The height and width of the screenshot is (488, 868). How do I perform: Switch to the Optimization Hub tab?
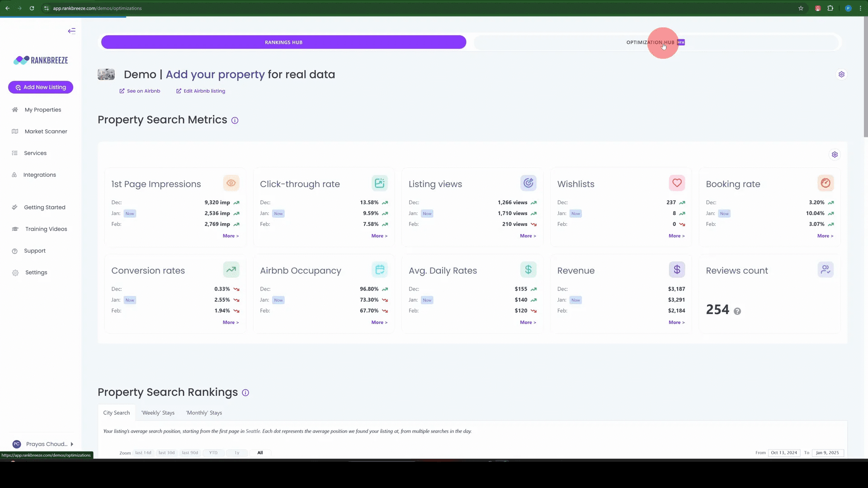coord(656,42)
